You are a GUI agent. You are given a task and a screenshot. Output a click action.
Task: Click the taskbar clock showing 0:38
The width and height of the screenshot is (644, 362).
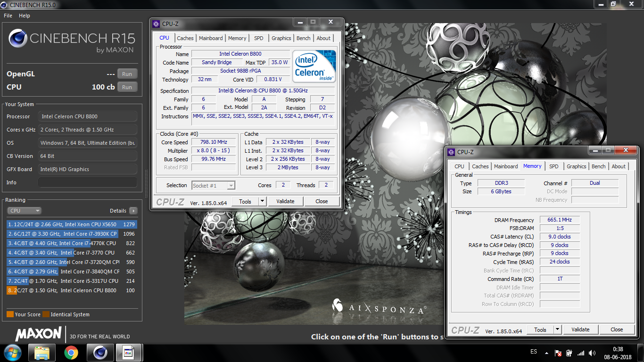pyautogui.click(x=618, y=349)
